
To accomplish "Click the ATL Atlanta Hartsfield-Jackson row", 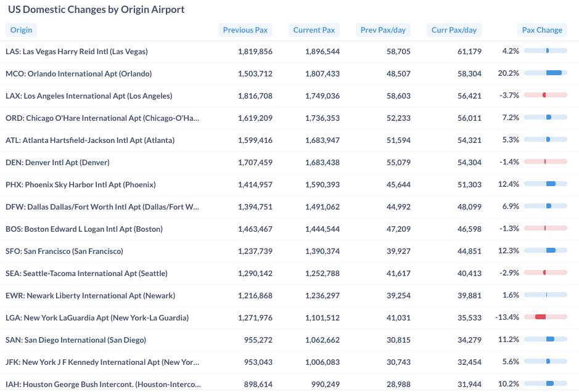I will (90, 141).
